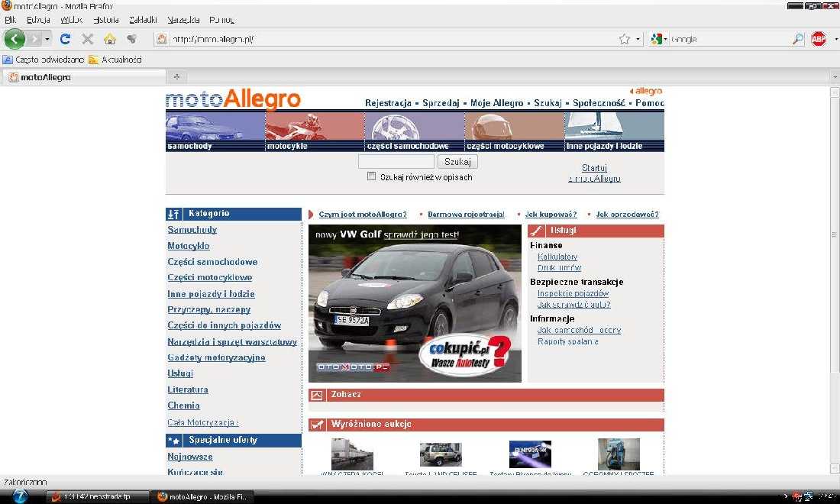Open 'Jak sprzedawać?' link
This screenshot has height=504, width=840.
[627, 215]
